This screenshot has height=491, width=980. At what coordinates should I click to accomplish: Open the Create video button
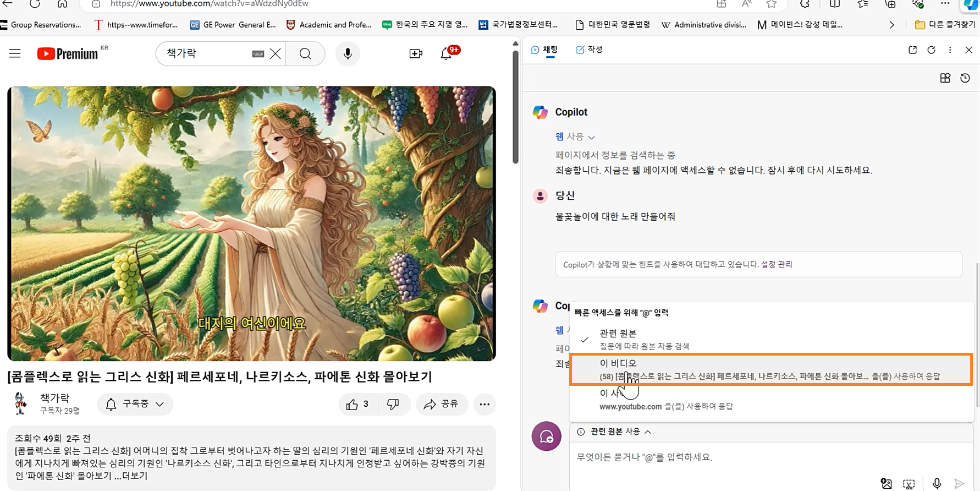point(416,53)
